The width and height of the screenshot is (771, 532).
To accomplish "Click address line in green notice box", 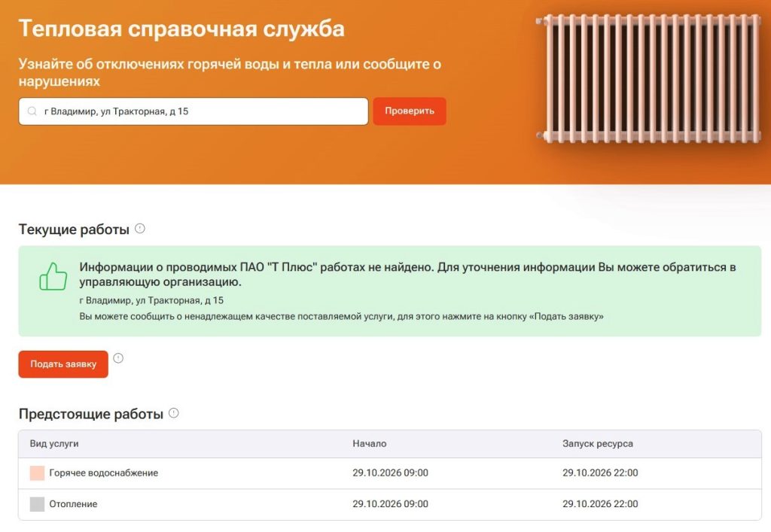I will pyautogui.click(x=151, y=300).
